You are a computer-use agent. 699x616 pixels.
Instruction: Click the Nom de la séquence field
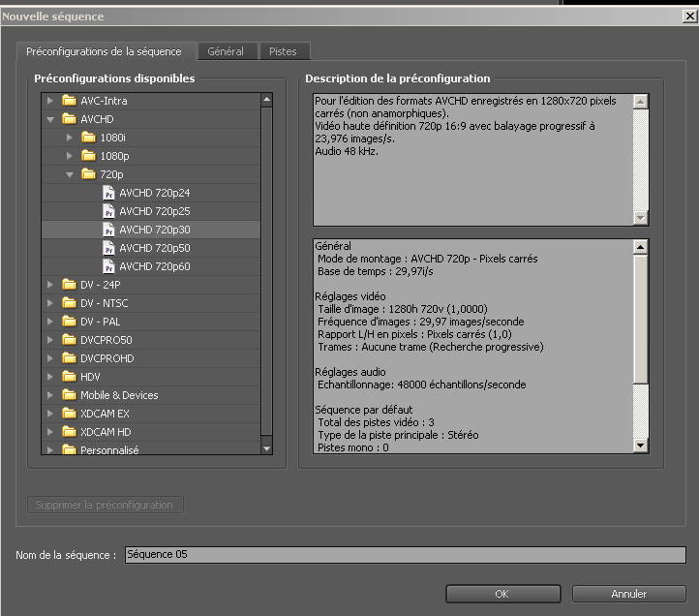pyautogui.click(x=406, y=554)
